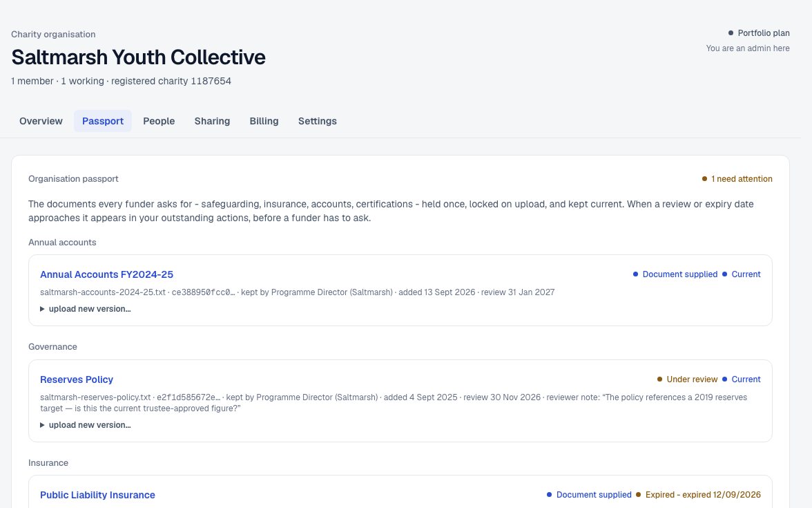Image resolution: width=812 pixels, height=508 pixels.
Task: Open the Reserves Policy document link
Action: point(77,379)
